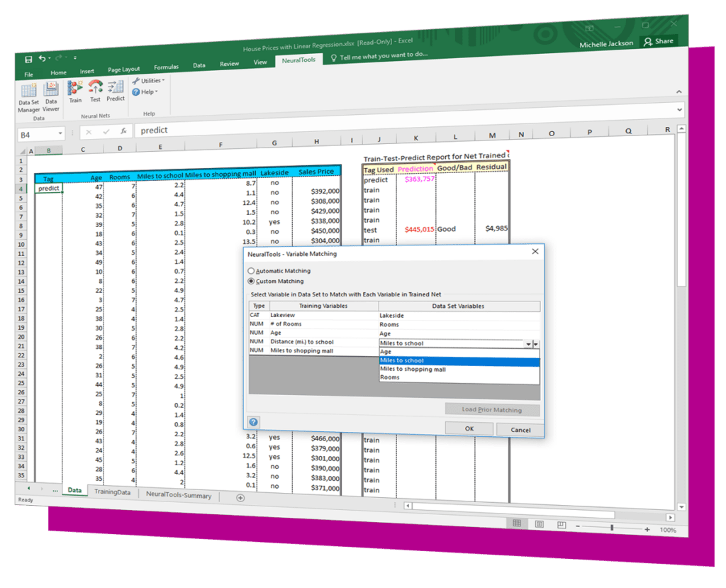Open the Formulas ribbon tab
Image resolution: width=726 pixels, height=588 pixels.
pyautogui.click(x=167, y=67)
